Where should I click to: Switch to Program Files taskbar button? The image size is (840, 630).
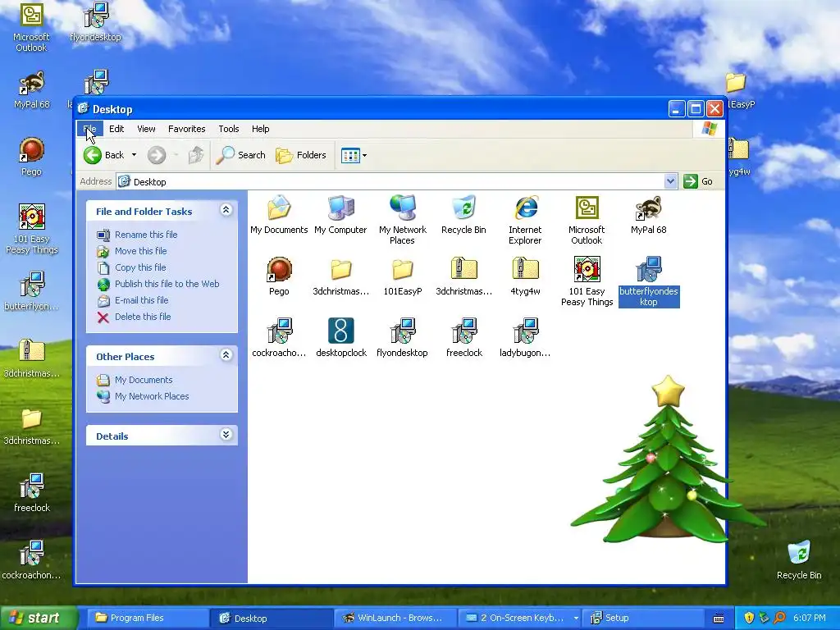click(x=146, y=618)
